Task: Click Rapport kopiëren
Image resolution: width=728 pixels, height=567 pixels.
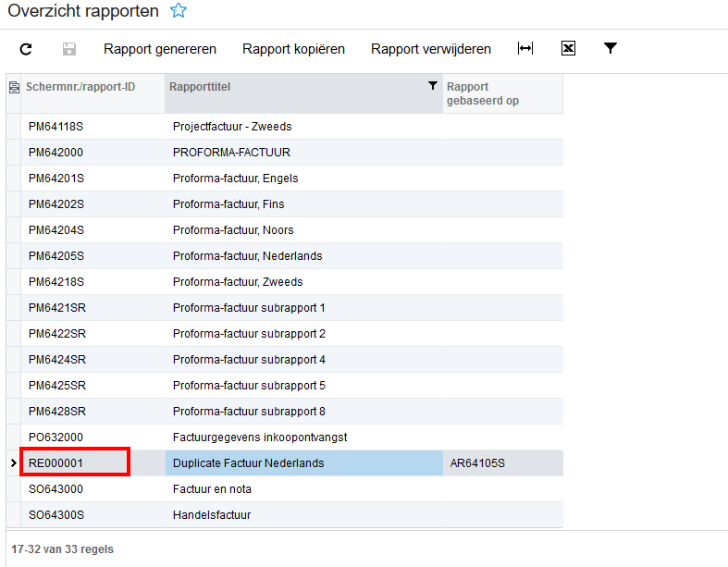Action: pos(293,49)
